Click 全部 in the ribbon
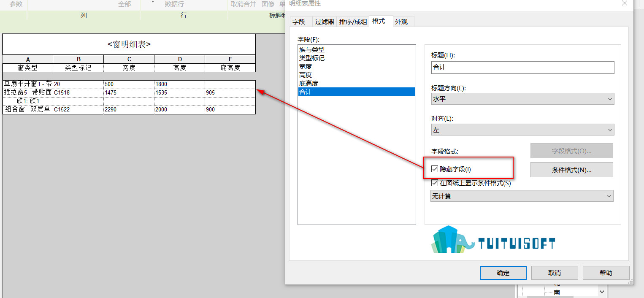 tap(124, 4)
